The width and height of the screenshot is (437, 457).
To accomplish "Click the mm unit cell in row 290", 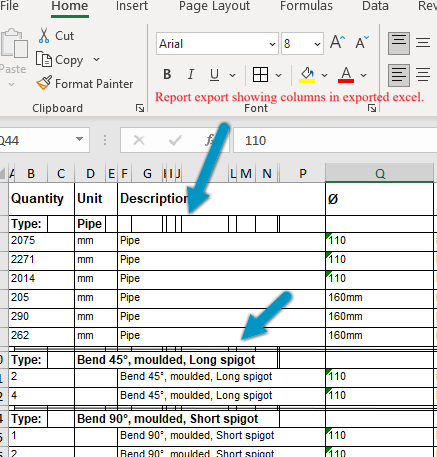I will click(x=96, y=317).
